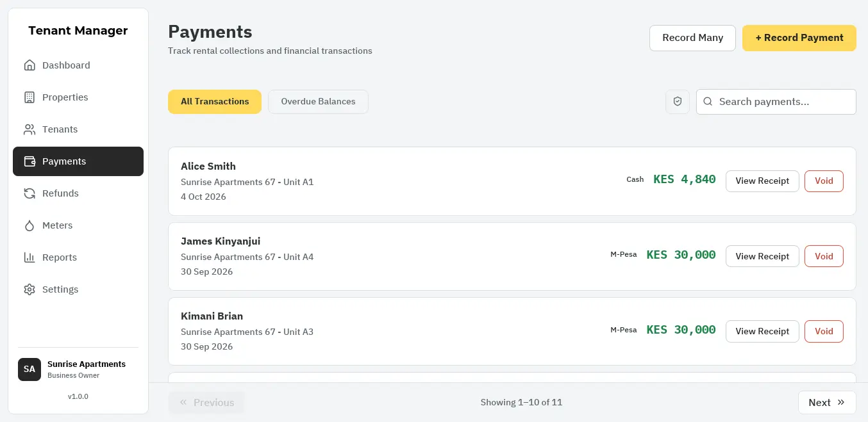Click the Cash payment method label
The width and height of the screenshot is (868, 422).
(x=635, y=179)
